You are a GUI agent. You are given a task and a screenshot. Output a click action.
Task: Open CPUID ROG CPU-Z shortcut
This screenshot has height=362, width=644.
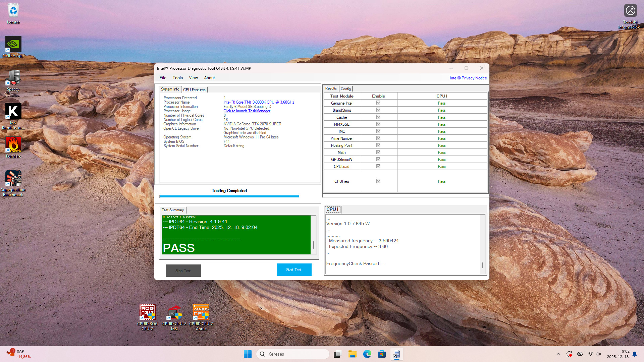tap(148, 313)
